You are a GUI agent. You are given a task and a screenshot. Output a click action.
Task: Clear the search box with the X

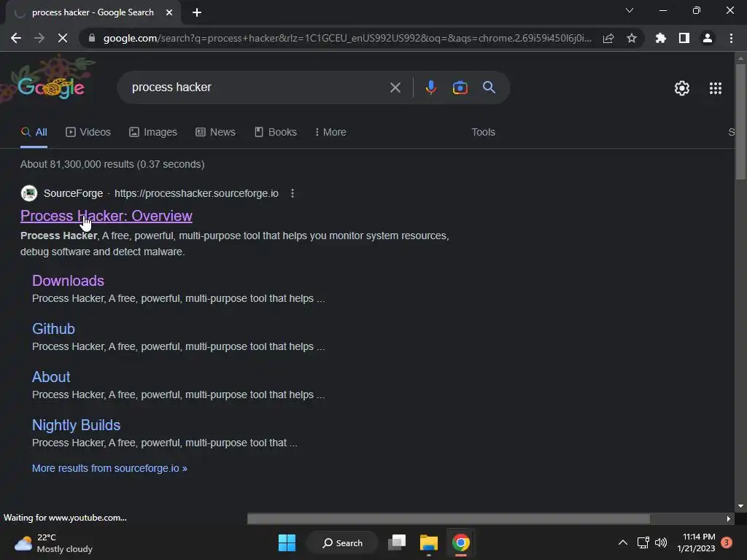[395, 87]
